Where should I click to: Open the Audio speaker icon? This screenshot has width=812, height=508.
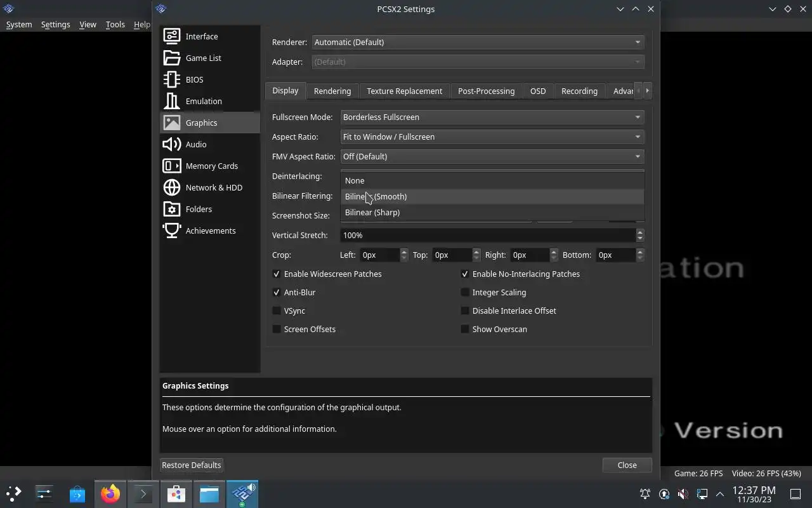(172, 144)
